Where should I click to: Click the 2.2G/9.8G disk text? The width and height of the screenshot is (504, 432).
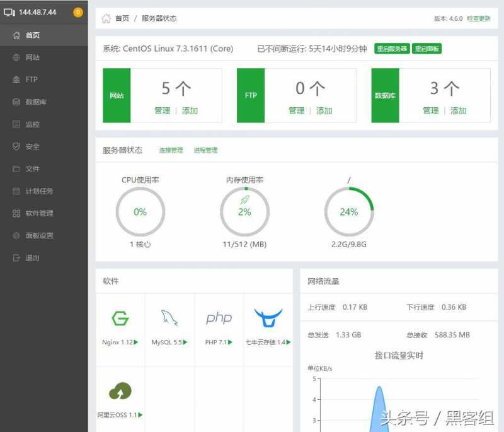349,245
